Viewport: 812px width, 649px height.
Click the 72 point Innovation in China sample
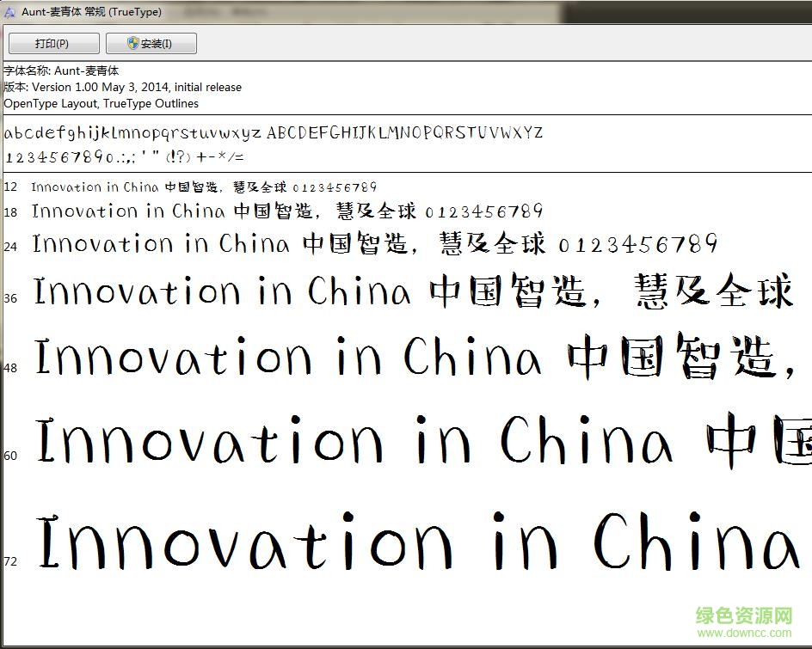(418, 541)
